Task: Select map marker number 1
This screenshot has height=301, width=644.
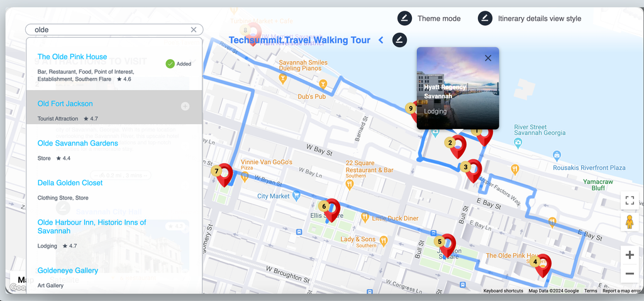Action: pos(484,135)
